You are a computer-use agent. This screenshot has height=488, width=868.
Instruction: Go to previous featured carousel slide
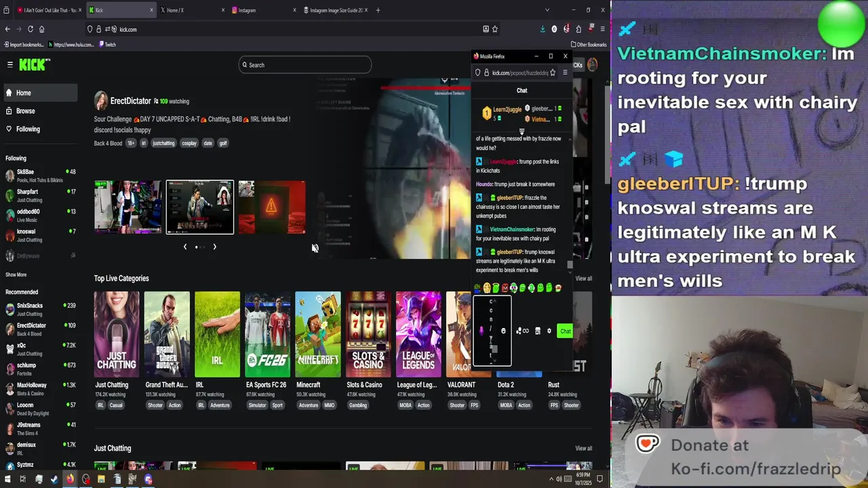coord(185,247)
